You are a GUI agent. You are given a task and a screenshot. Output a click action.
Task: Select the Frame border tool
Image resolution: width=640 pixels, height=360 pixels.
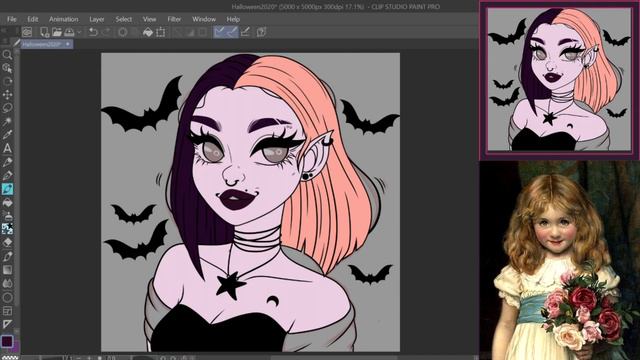7,311
